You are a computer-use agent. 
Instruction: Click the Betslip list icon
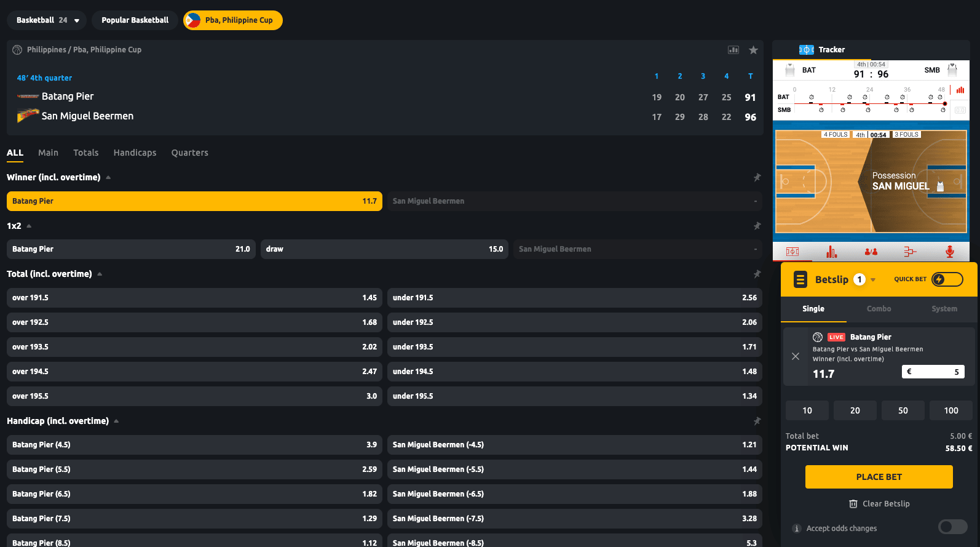(800, 279)
